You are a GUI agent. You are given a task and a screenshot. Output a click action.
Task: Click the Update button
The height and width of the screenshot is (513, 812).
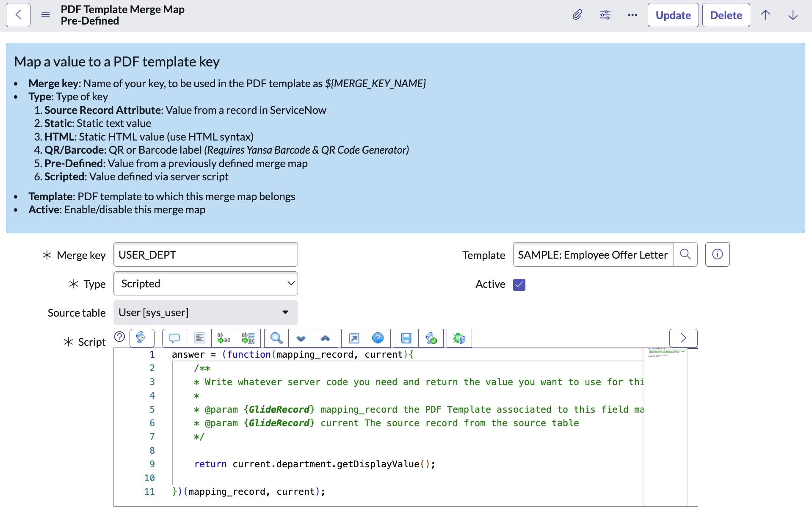(673, 15)
